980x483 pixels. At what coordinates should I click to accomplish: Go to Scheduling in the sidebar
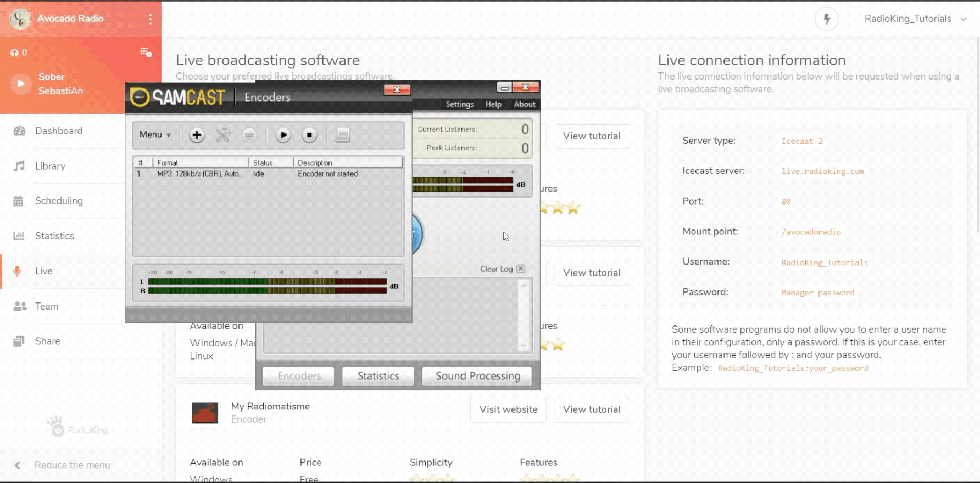[59, 201]
